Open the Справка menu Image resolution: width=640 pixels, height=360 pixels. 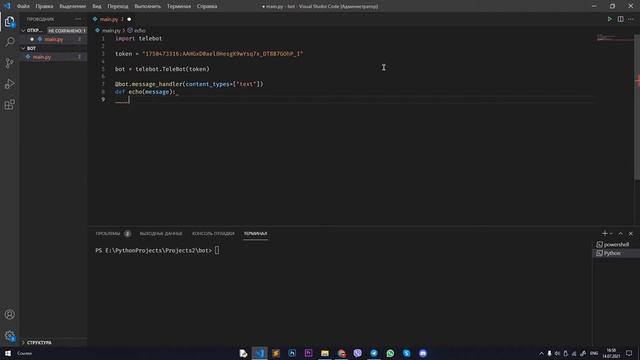pyautogui.click(x=207, y=6)
